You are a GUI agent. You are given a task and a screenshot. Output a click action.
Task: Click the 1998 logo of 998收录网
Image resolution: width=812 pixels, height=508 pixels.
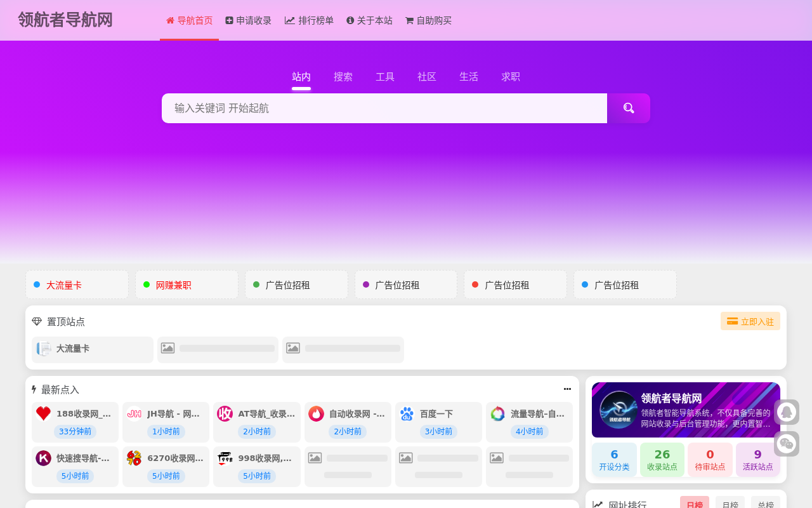[224, 457]
